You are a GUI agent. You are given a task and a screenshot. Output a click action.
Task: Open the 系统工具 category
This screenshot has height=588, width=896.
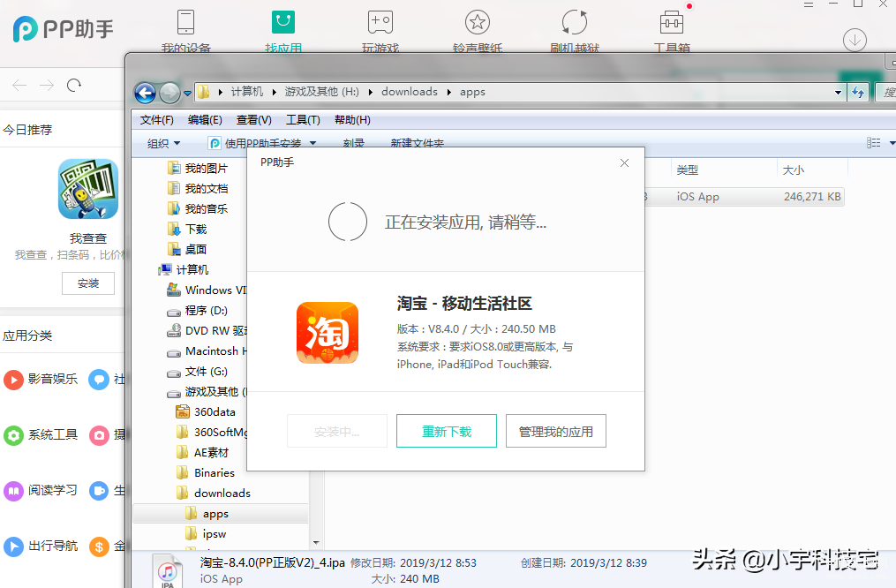(x=41, y=435)
